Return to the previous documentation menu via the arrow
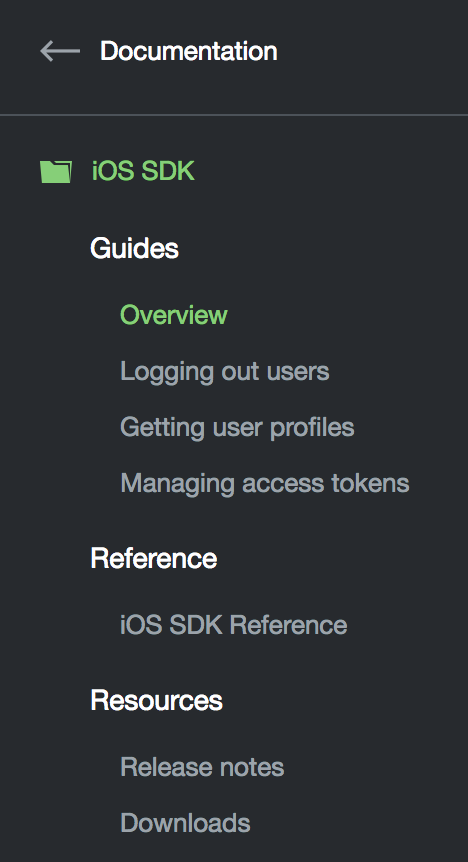Screen dimensions: 468x862 point(60,51)
